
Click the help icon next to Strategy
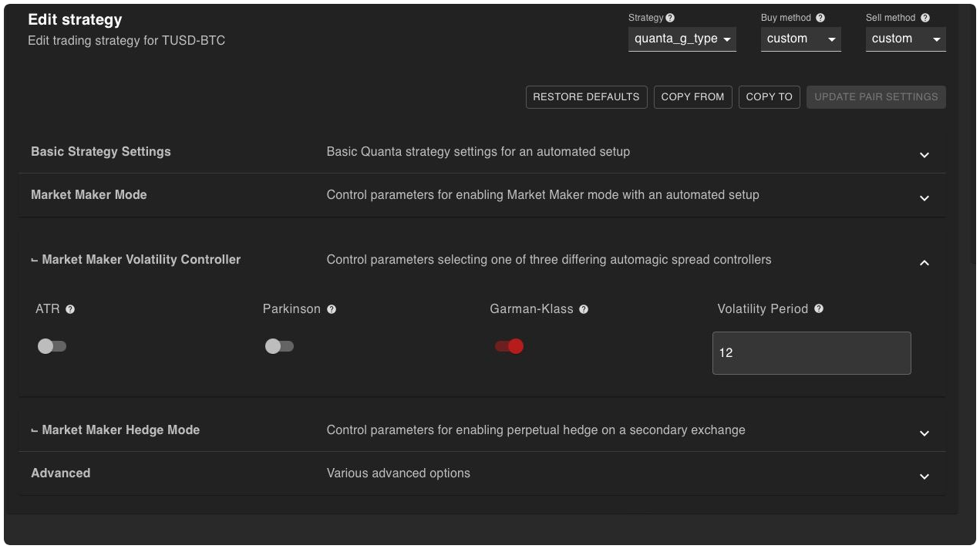(x=670, y=18)
